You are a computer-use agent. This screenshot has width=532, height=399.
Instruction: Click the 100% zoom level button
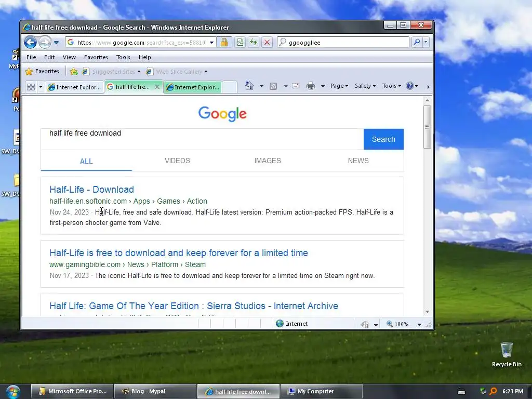397,324
